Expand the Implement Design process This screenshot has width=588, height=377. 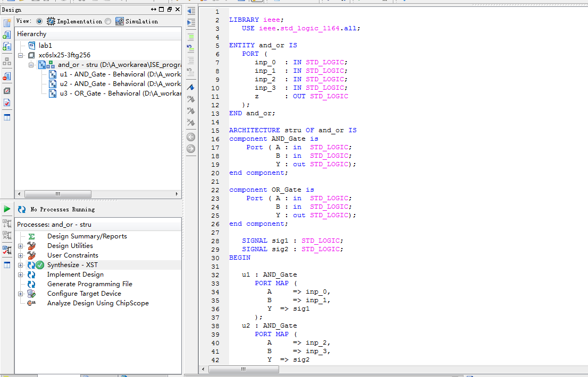point(21,275)
